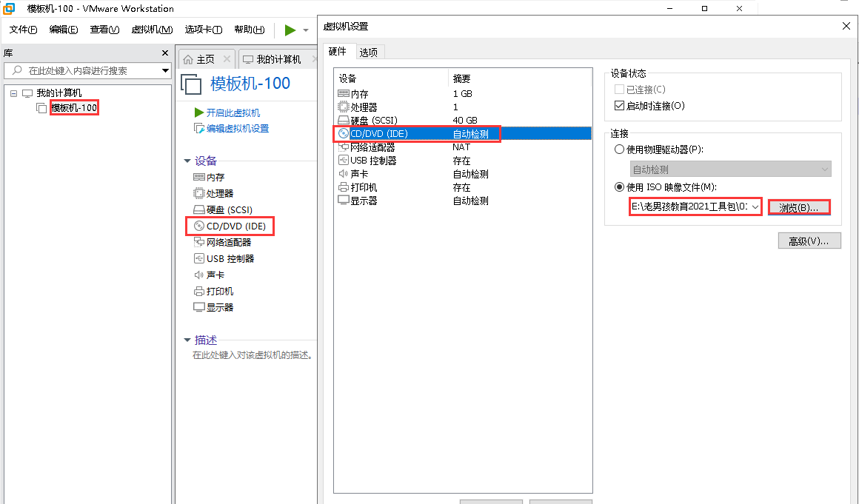Click the 高级(V)... button
The image size is (859, 504).
coord(809,241)
